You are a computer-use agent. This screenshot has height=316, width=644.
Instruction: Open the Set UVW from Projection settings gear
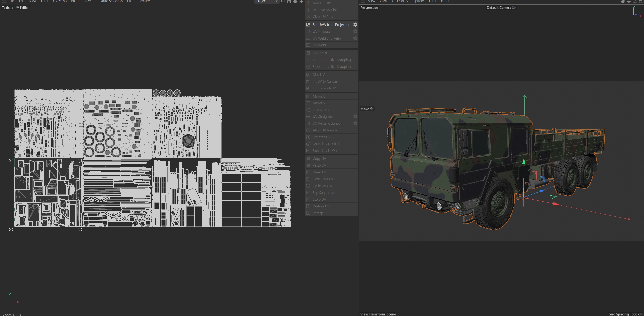point(355,24)
